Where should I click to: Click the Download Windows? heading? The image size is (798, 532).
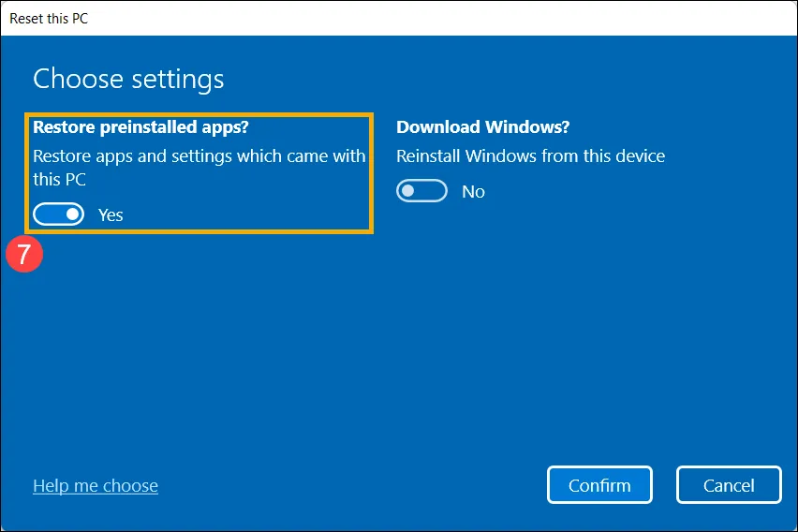pyautogui.click(x=482, y=127)
